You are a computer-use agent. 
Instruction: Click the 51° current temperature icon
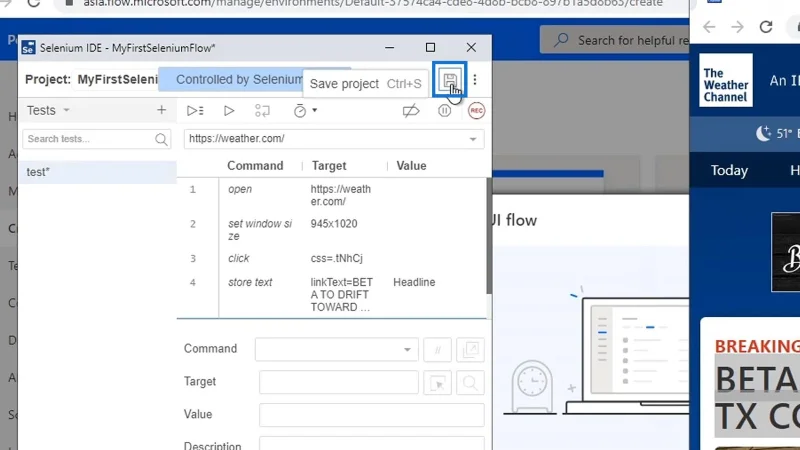[763, 133]
